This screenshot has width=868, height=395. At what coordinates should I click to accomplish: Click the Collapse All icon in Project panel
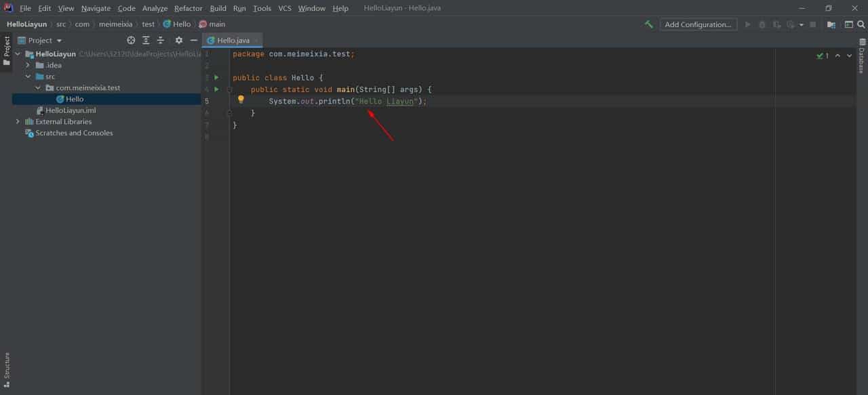pos(161,40)
